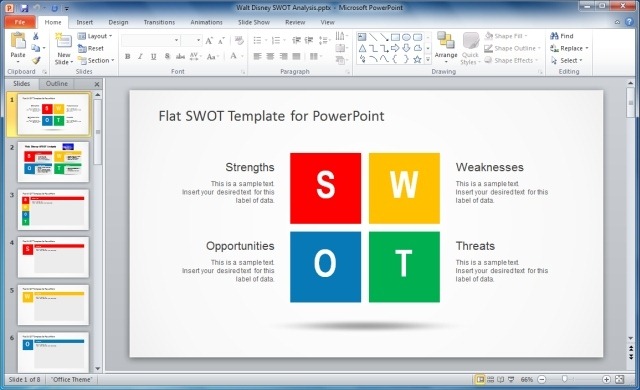Click the Fit slide to window icon

coord(619,379)
